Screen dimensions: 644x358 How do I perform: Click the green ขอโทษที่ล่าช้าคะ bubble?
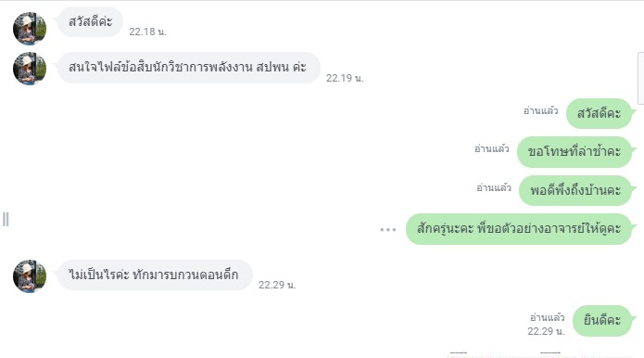[x=574, y=152]
